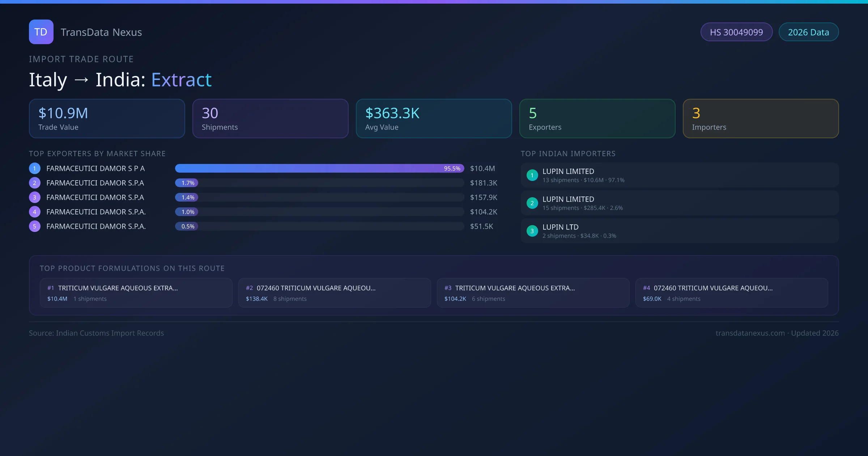This screenshot has width=868, height=456.
Task: Open the 5 Exporters card
Action: pyautogui.click(x=597, y=119)
